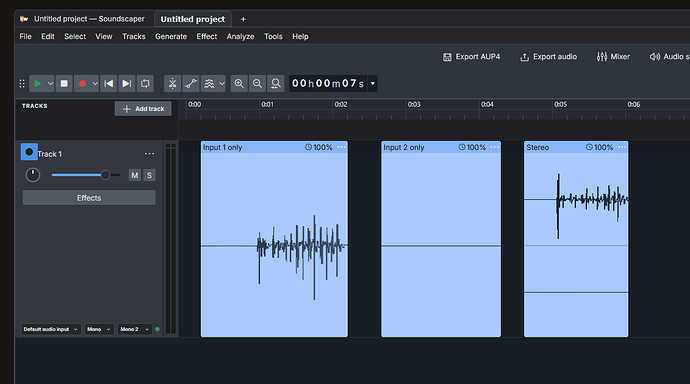Open Input 1 only clip options menu
Viewport: 690px width, 384px height.
(x=341, y=147)
